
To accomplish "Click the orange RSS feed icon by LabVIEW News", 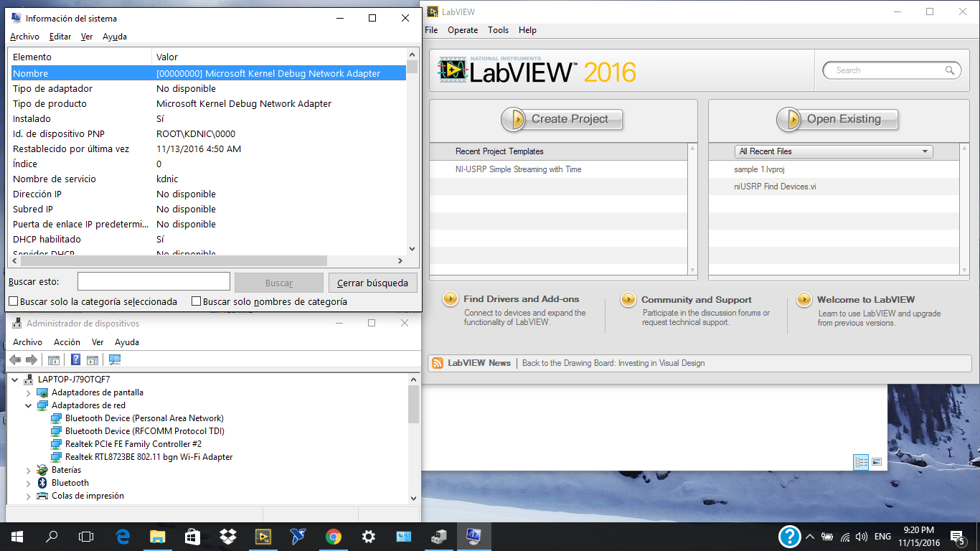I will (x=438, y=363).
